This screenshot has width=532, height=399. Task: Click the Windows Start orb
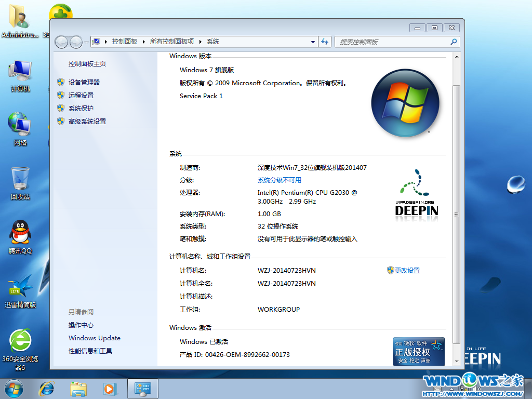[14, 388]
